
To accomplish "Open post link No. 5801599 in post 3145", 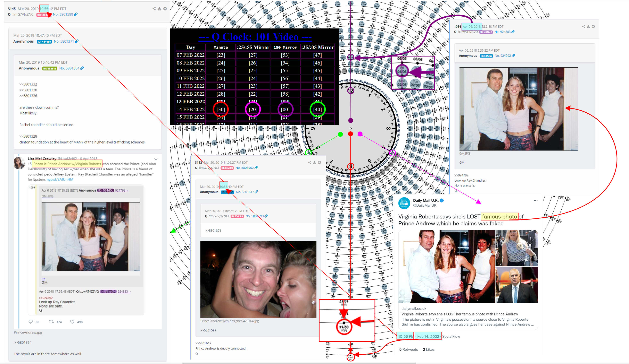I will (x=63, y=15).
